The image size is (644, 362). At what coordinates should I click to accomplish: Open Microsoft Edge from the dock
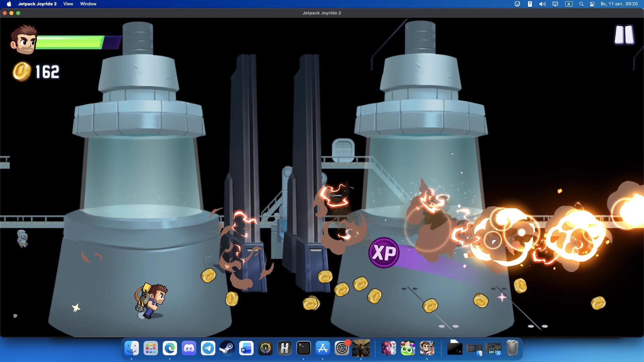170,348
